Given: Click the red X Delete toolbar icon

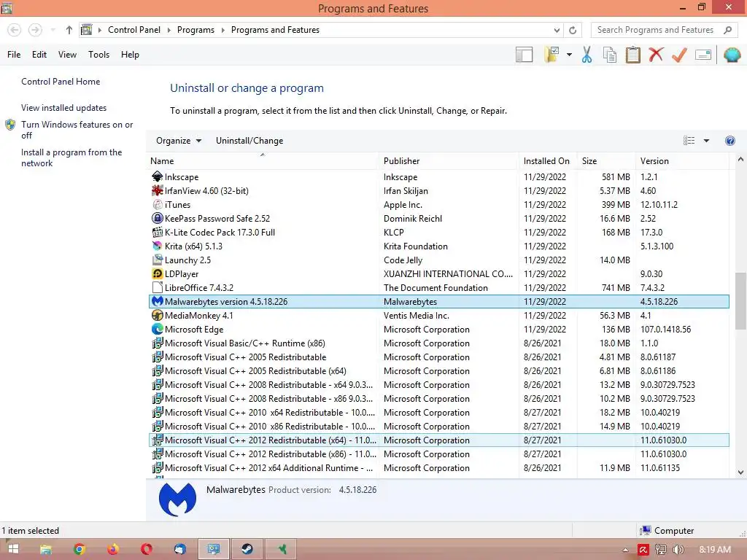Looking at the screenshot, I should point(656,54).
